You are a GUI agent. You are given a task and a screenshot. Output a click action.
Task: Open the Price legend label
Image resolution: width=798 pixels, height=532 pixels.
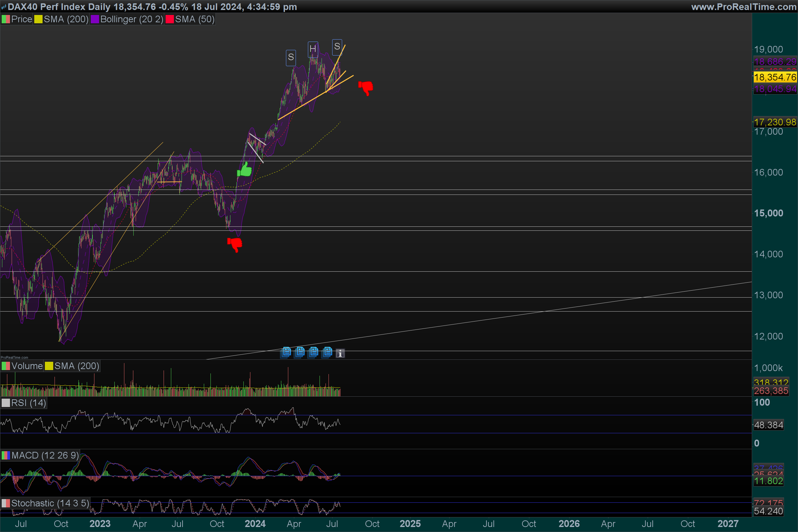click(x=21, y=19)
